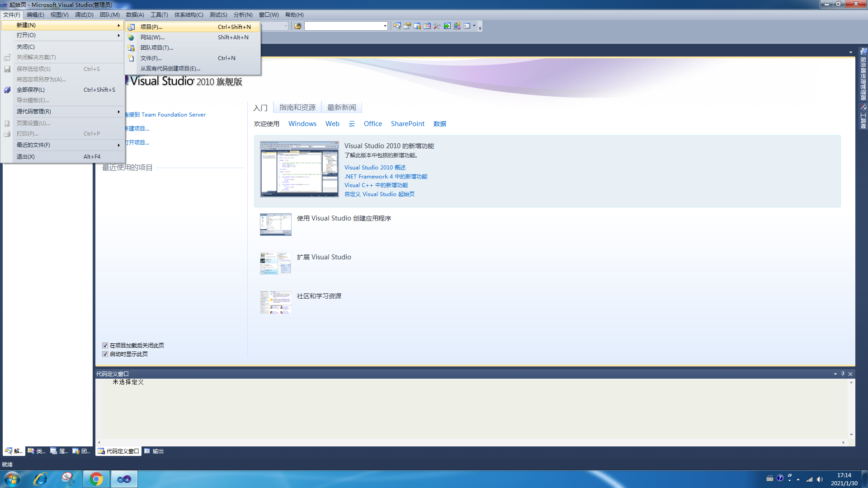Image resolution: width=868 pixels, height=488 pixels.
Task: Expand the 最近的文件(F) submenu
Action: pyautogui.click(x=63, y=145)
